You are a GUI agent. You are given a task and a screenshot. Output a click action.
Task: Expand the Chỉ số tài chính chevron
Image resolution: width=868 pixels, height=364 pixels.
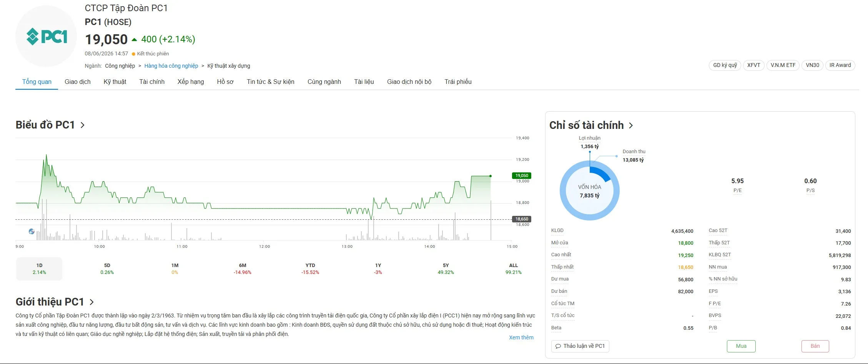[631, 125]
